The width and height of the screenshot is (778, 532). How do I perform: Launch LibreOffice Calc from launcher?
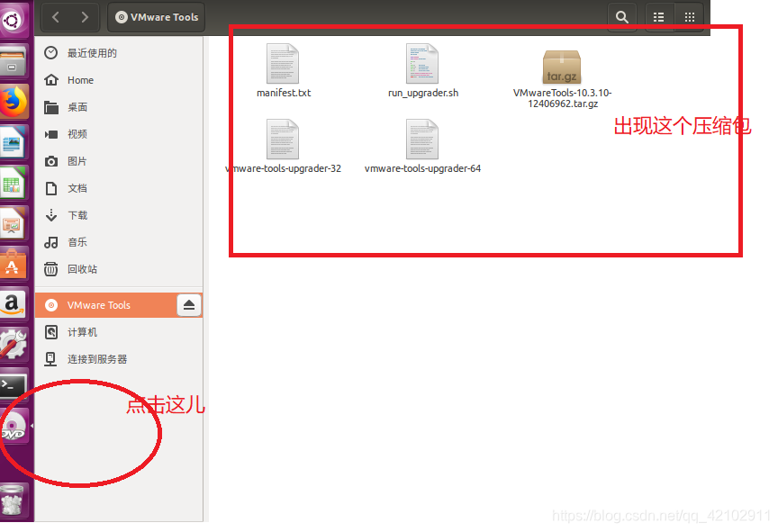pos(14,183)
